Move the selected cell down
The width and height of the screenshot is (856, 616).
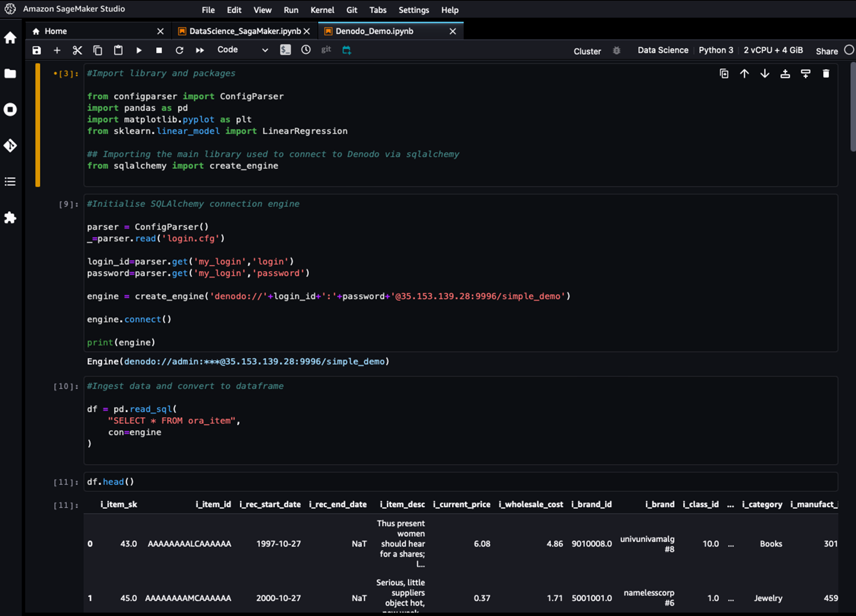765,74
